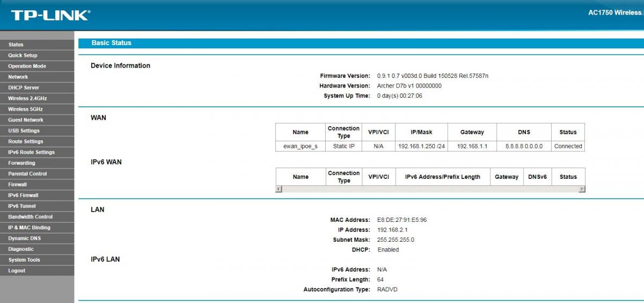
Task: Open the IPv6 Firewall page
Action: point(37,195)
